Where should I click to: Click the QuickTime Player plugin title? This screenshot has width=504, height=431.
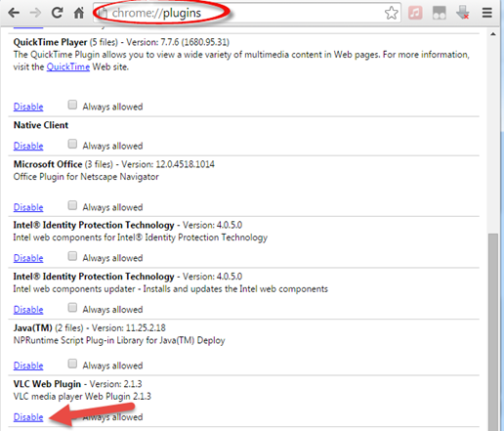[x=50, y=42]
